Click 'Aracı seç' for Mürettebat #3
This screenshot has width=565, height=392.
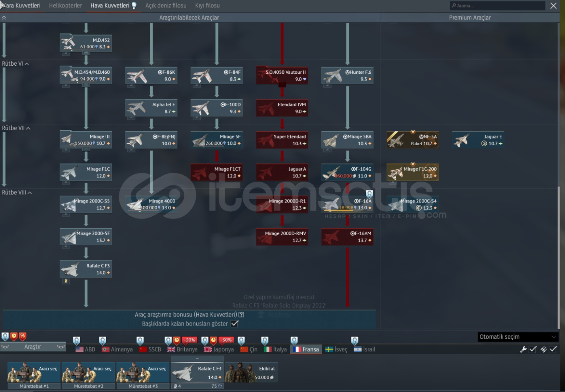click(x=143, y=372)
